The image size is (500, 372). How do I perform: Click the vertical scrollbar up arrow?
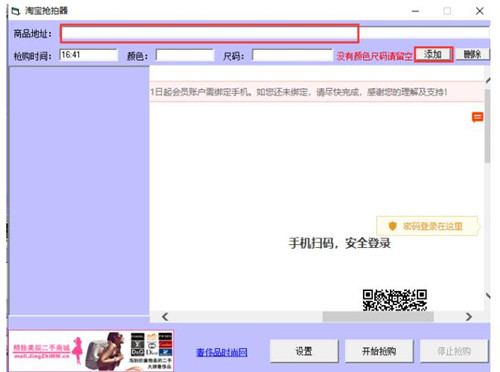click(488, 80)
